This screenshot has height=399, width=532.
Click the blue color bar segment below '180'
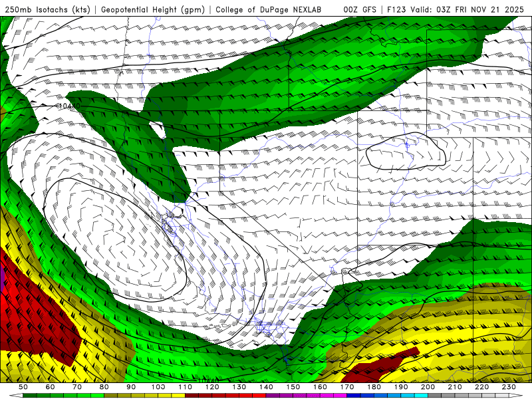point(380,396)
